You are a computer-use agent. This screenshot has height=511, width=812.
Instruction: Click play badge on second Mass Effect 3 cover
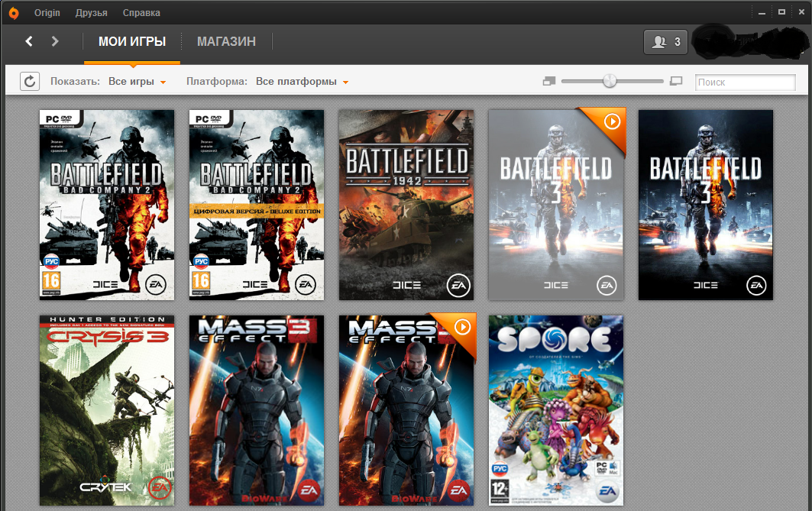coord(462,327)
